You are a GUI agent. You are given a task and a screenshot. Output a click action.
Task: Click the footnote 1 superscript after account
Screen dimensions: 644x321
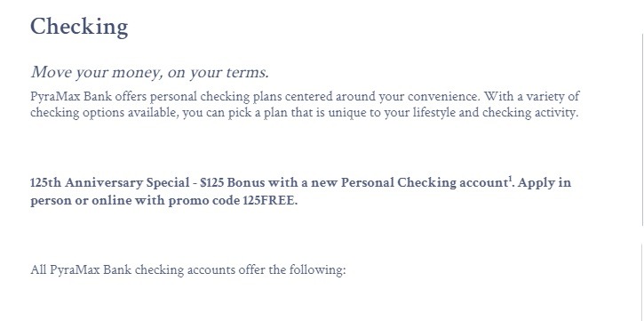(510, 179)
